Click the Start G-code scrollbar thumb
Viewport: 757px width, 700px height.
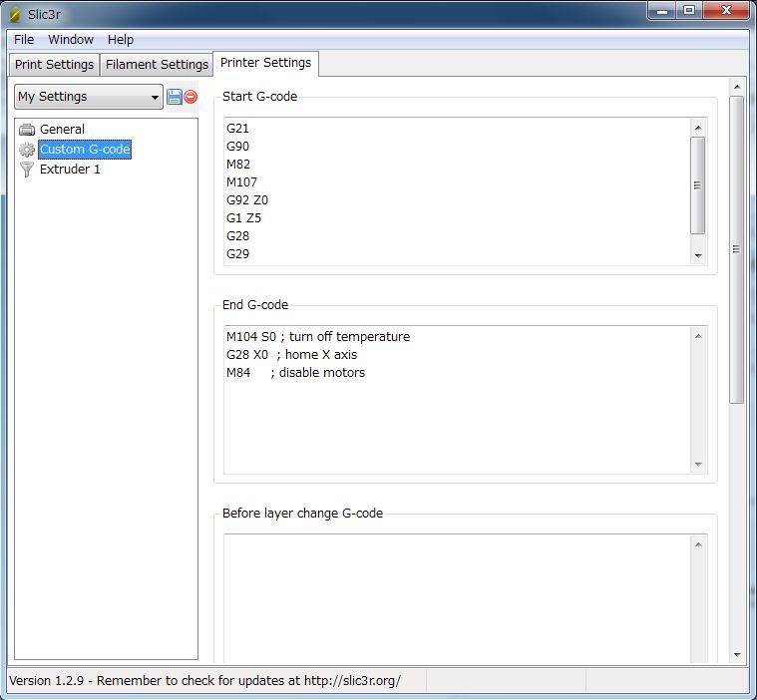[x=697, y=185]
